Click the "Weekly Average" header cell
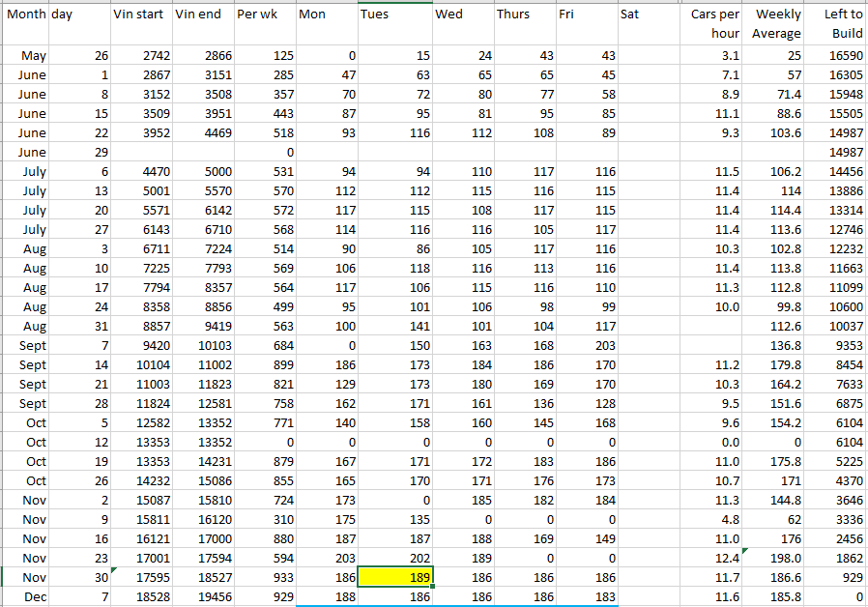 pyautogui.click(x=775, y=24)
